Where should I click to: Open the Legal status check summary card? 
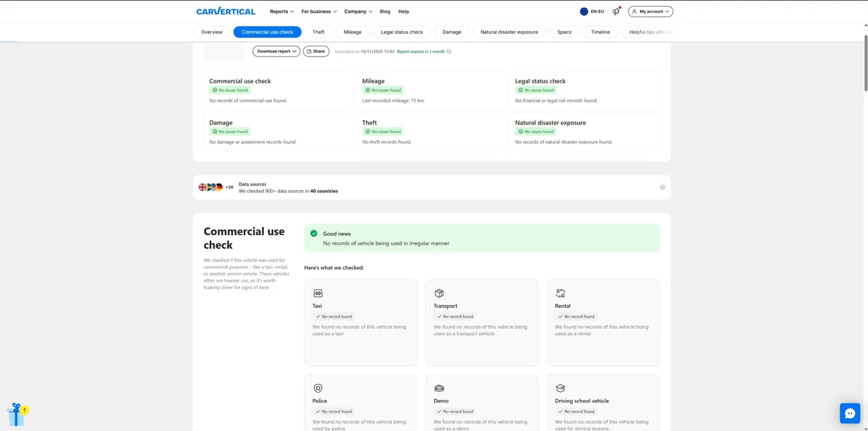[x=584, y=90]
